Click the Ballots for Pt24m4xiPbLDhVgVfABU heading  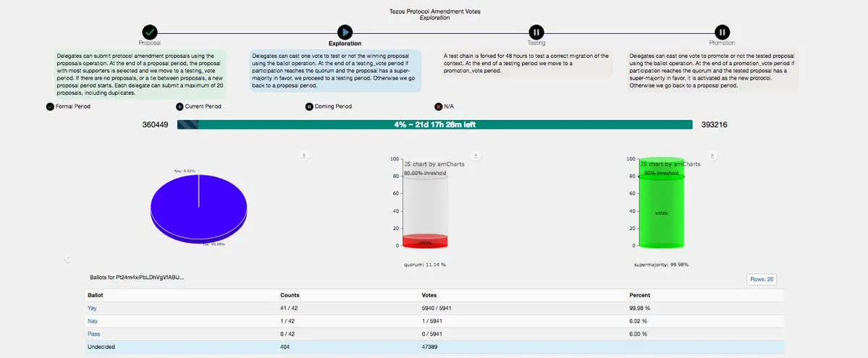click(x=137, y=277)
